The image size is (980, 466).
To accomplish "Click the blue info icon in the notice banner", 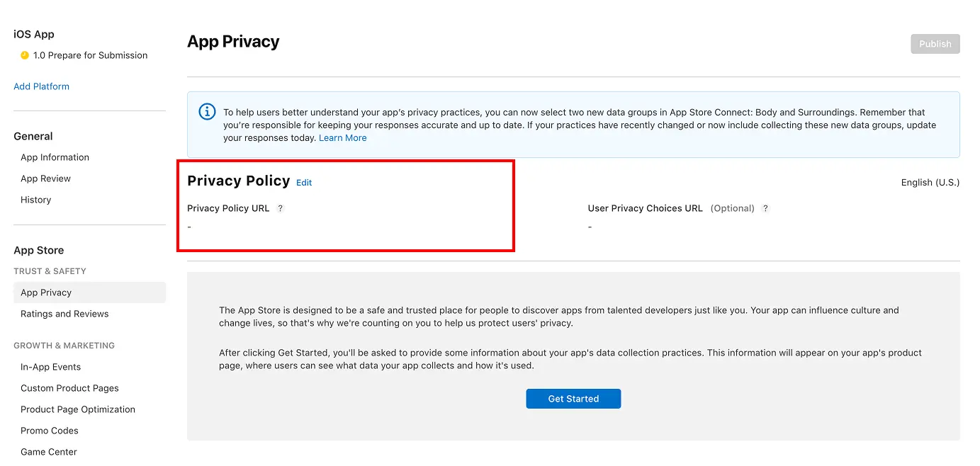I will pyautogui.click(x=207, y=112).
